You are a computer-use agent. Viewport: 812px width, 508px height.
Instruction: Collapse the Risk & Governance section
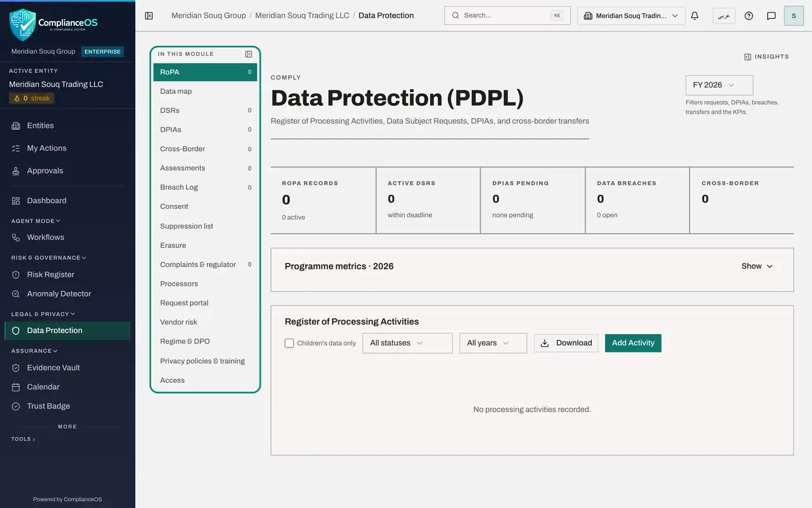tap(49, 258)
